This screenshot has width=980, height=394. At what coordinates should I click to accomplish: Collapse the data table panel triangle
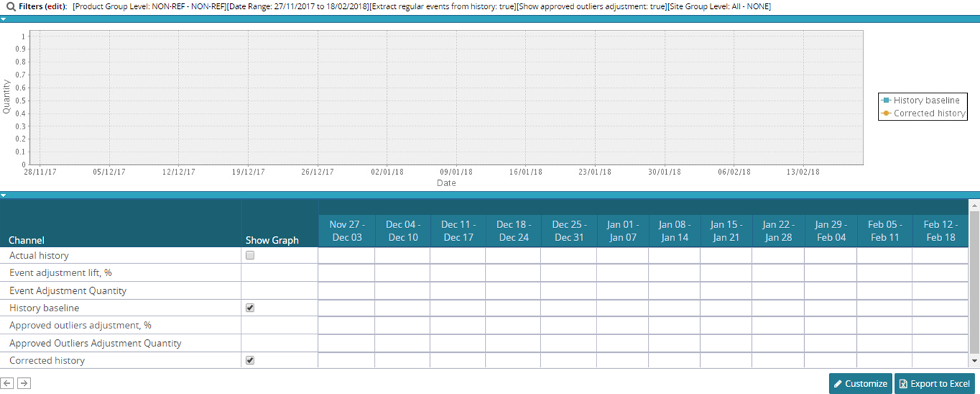click(3, 195)
